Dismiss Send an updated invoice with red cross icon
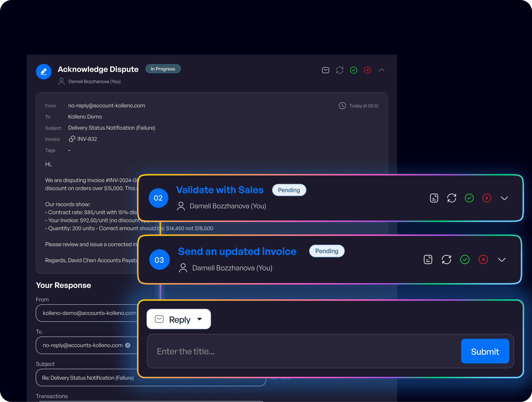The width and height of the screenshot is (532, 402). (483, 259)
